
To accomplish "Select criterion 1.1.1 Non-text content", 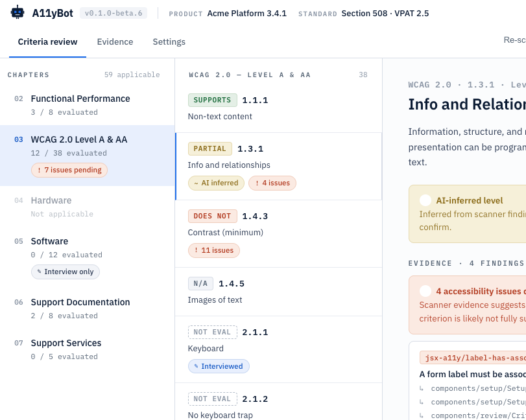I will coord(278,108).
